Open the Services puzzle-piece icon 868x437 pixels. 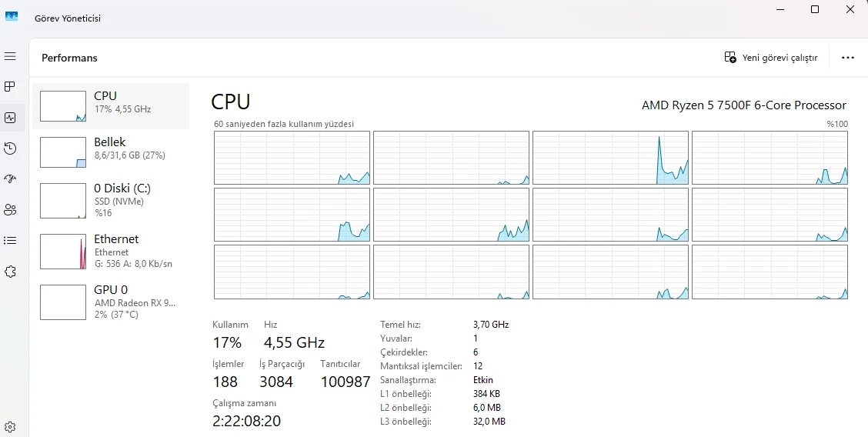10,271
